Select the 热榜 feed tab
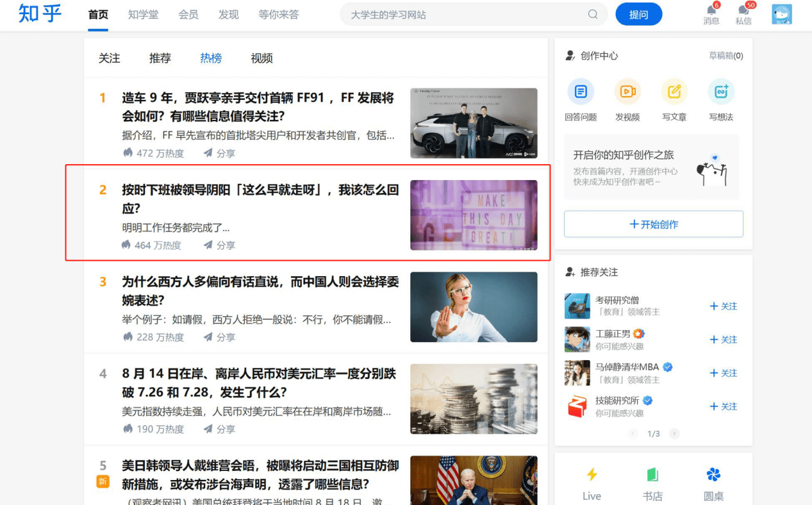The width and height of the screenshot is (812, 505). (x=211, y=58)
